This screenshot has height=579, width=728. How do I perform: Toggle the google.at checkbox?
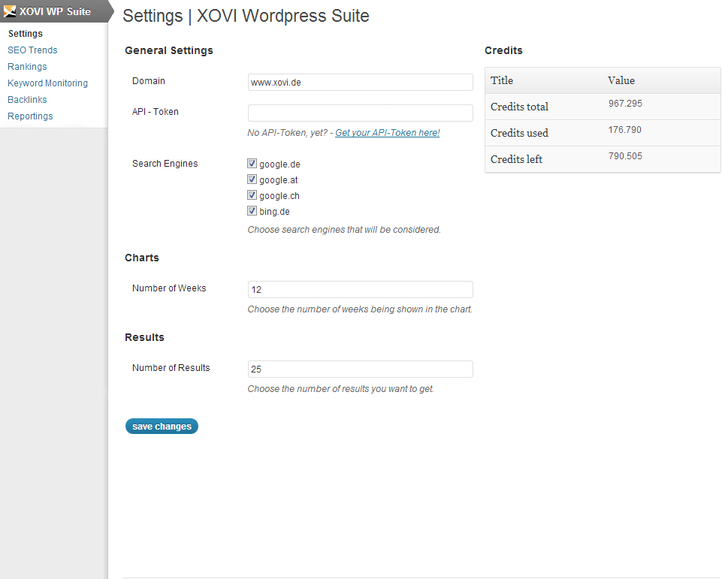point(252,179)
